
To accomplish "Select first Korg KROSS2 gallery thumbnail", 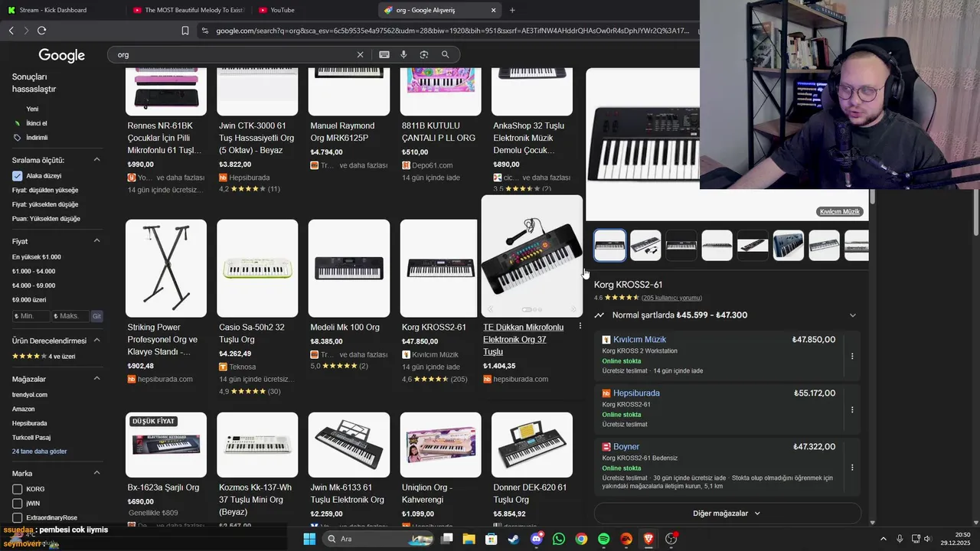I will tap(610, 246).
